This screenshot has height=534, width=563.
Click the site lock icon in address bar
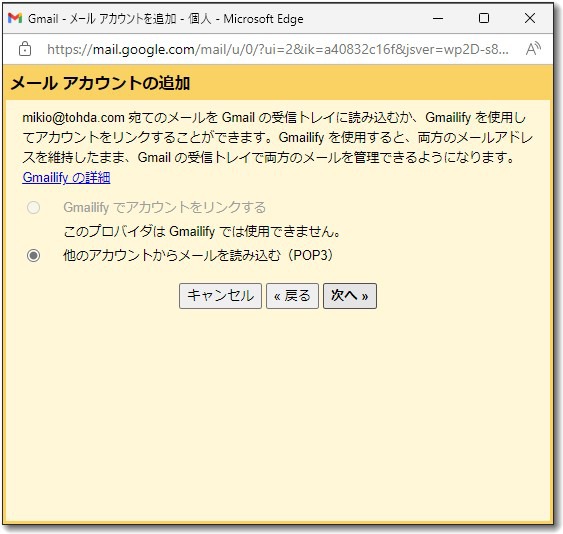tap(25, 49)
